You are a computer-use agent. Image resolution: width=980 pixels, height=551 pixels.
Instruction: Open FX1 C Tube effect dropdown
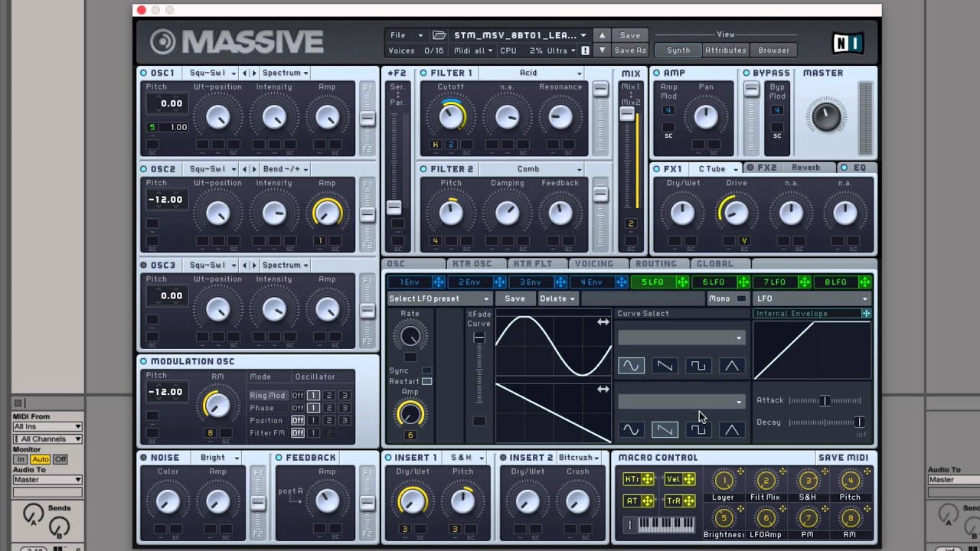717,168
